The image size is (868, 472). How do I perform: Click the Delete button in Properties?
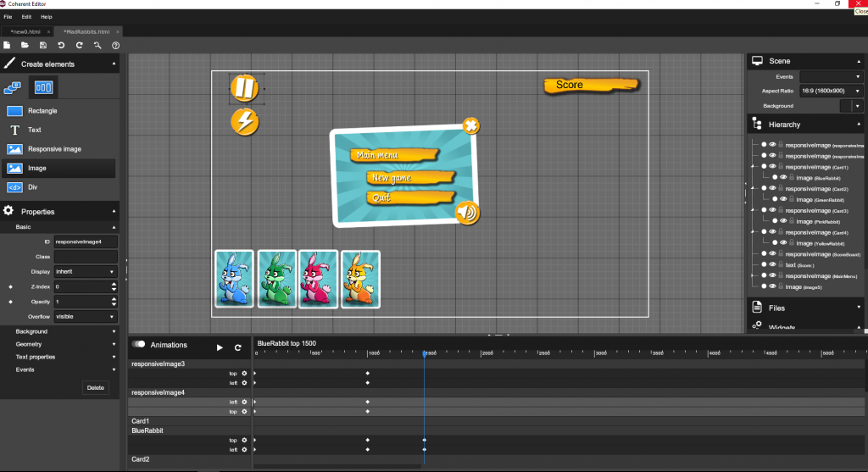96,387
